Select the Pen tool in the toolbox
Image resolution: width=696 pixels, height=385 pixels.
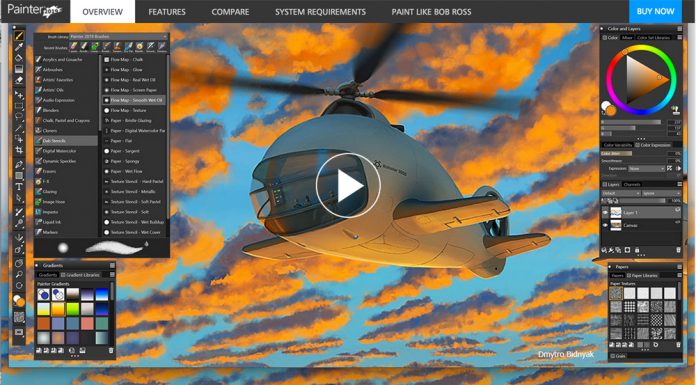(x=19, y=165)
